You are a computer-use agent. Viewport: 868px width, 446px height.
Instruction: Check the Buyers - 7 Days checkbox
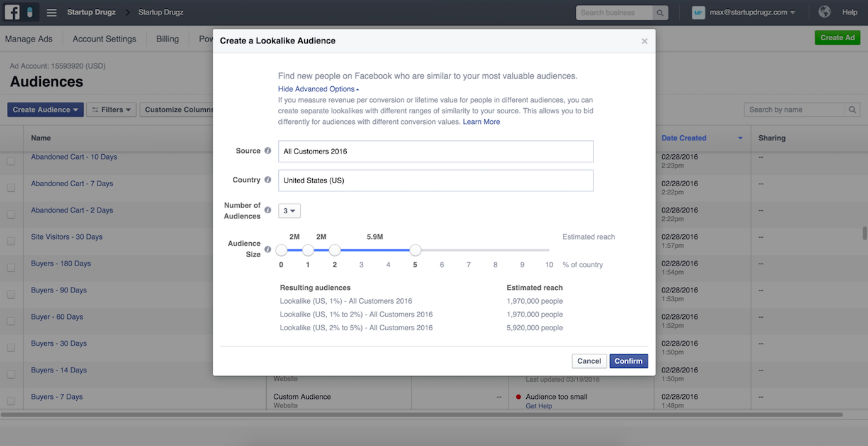pos(11,401)
